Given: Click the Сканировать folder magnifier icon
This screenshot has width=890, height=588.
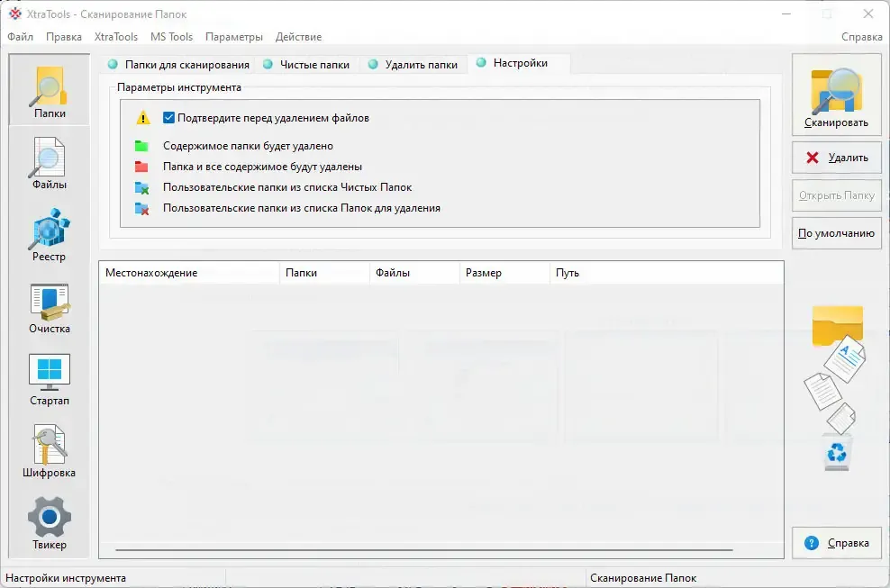Looking at the screenshot, I should tap(837, 91).
